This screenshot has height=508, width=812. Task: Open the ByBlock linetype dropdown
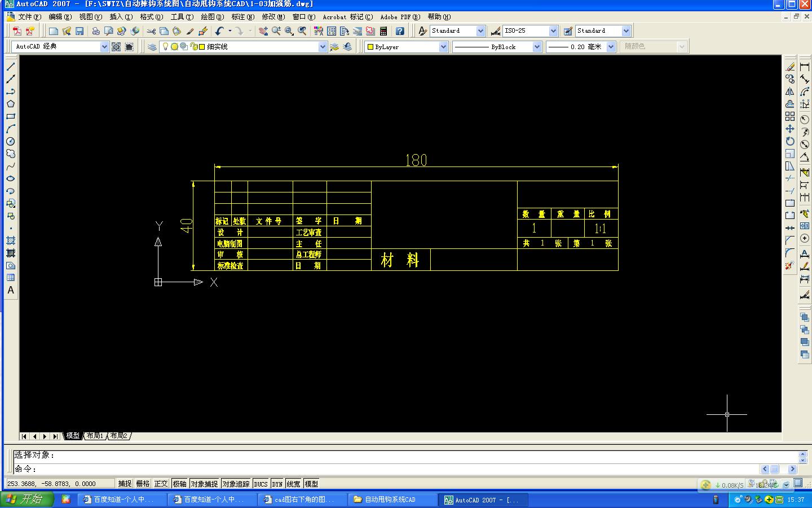pos(537,47)
